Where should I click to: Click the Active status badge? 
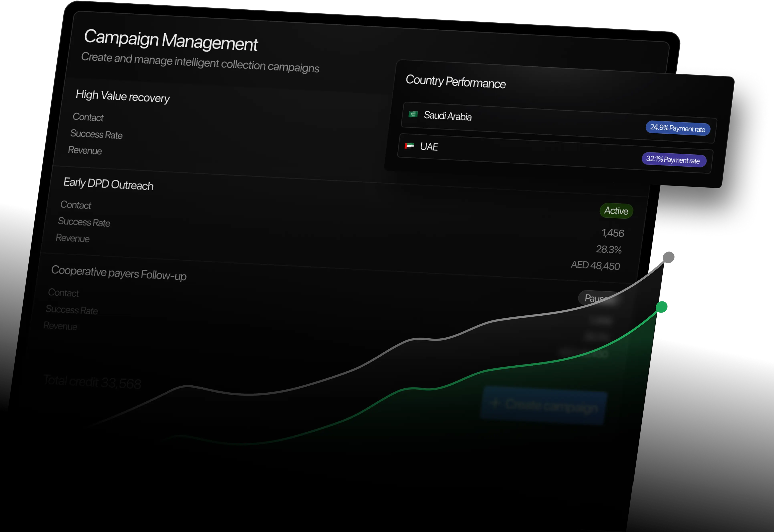tap(616, 211)
